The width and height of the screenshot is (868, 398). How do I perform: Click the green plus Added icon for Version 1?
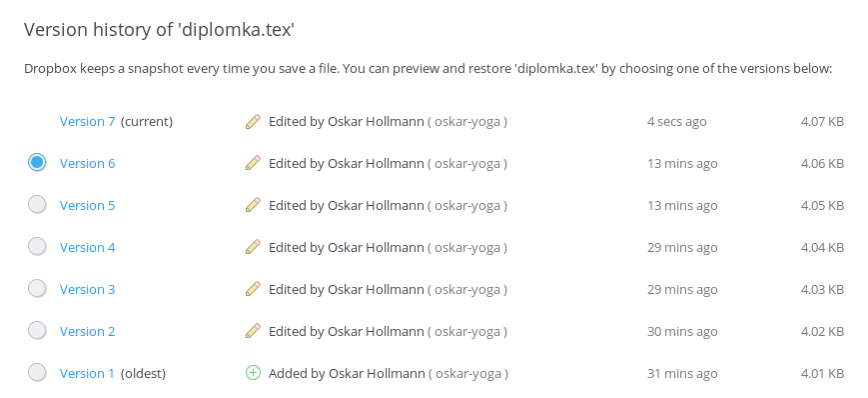(x=253, y=373)
